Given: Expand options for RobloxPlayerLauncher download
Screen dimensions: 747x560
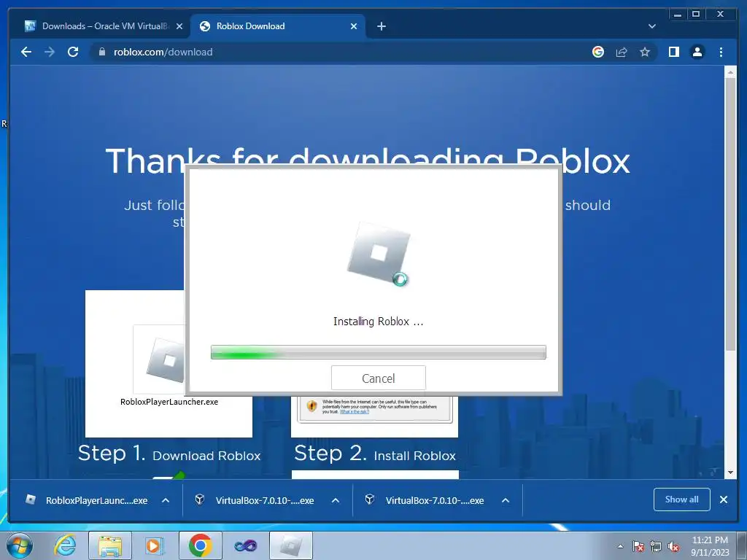Looking at the screenshot, I should click(166, 500).
